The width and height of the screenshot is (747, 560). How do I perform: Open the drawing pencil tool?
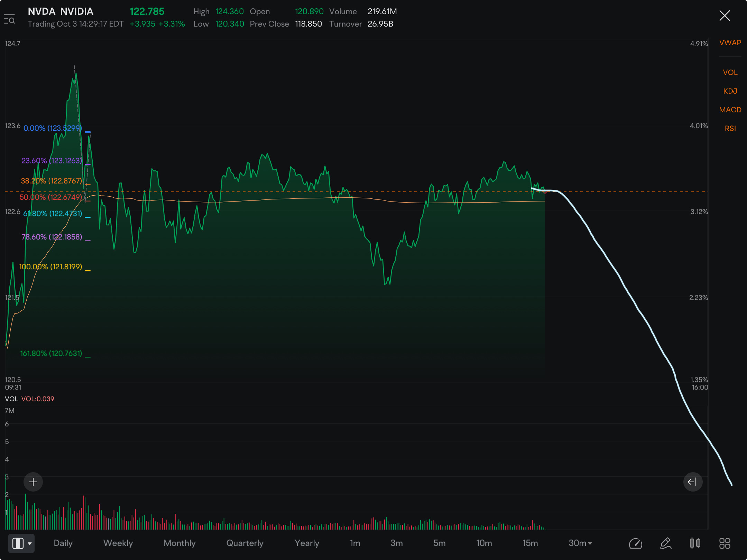pyautogui.click(x=666, y=543)
